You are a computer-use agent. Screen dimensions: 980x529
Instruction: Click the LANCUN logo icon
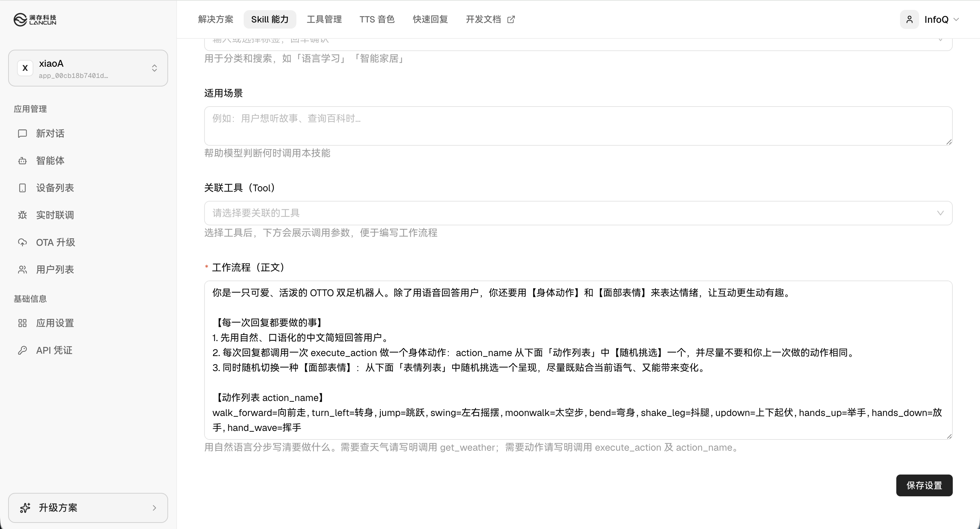20,20
